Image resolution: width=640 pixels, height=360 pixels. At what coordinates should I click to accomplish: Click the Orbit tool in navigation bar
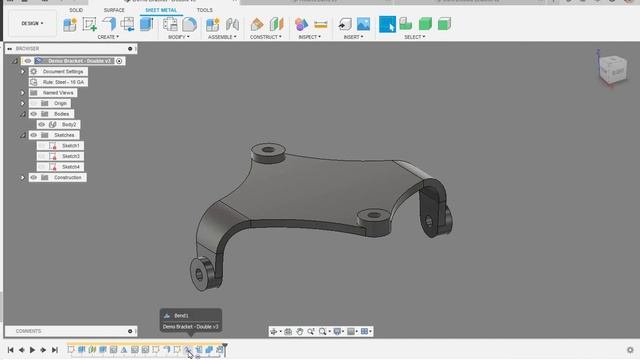click(x=274, y=331)
